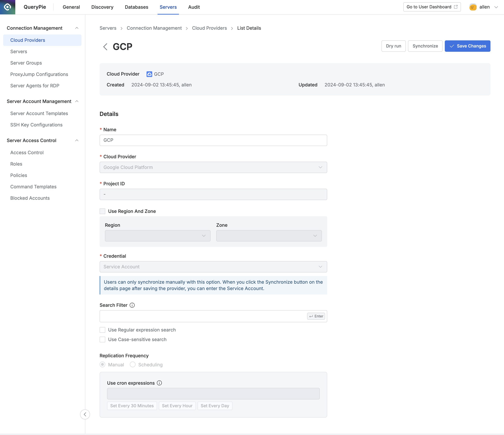Click the Name input field
Image resolution: width=504 pixels, height=435 pixels.
(x=213, y=140)
